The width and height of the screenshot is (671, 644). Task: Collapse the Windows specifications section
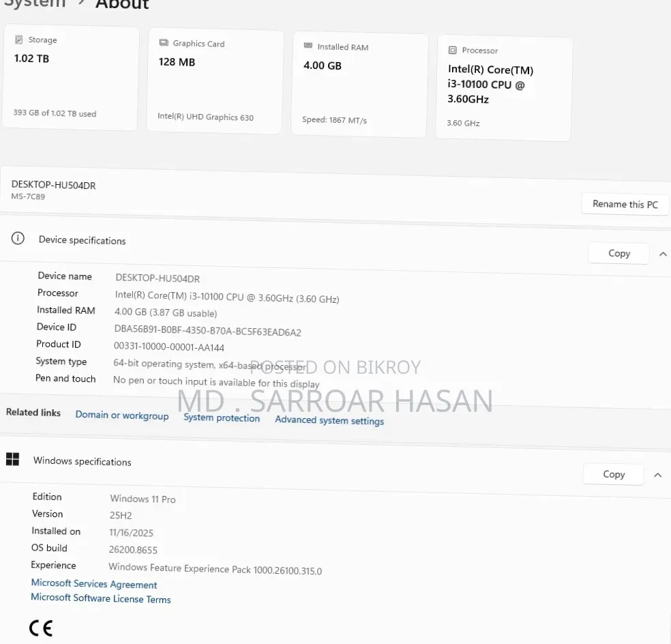tap(658, 475)
